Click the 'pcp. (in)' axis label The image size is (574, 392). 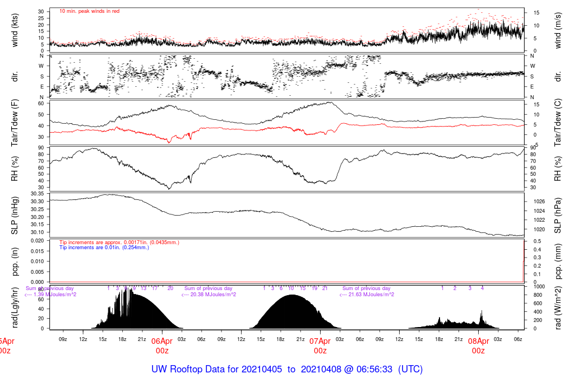coord(15,262)
